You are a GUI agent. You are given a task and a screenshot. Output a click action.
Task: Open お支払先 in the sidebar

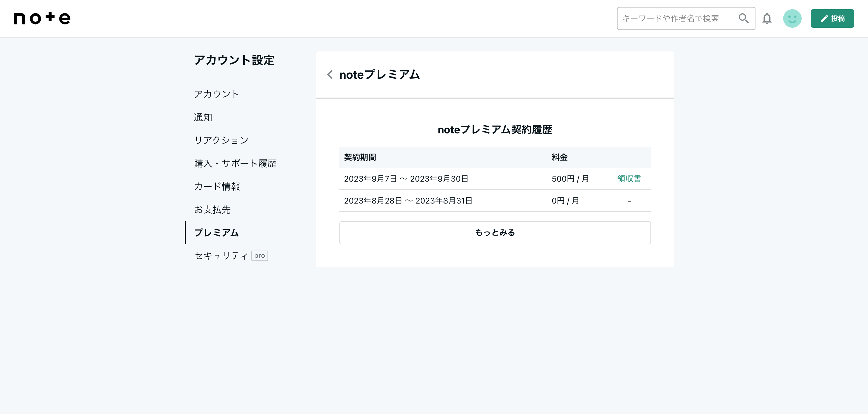212,210
